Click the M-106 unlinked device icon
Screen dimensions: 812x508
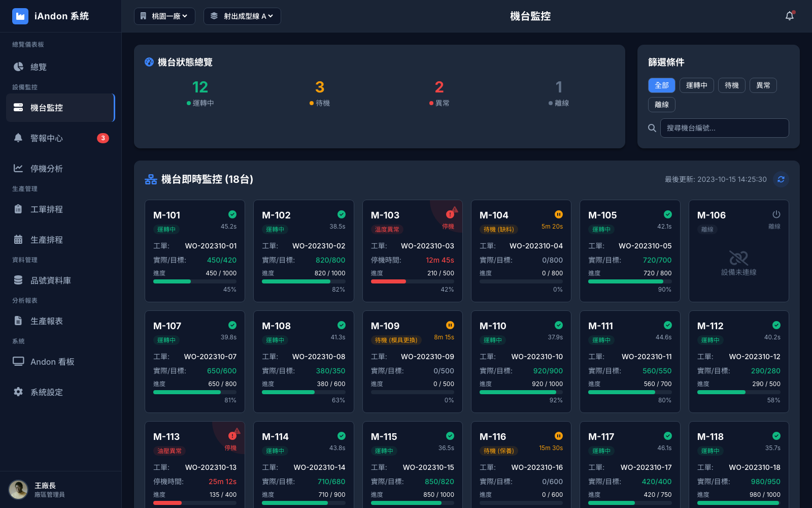click(x=739, y=258)
